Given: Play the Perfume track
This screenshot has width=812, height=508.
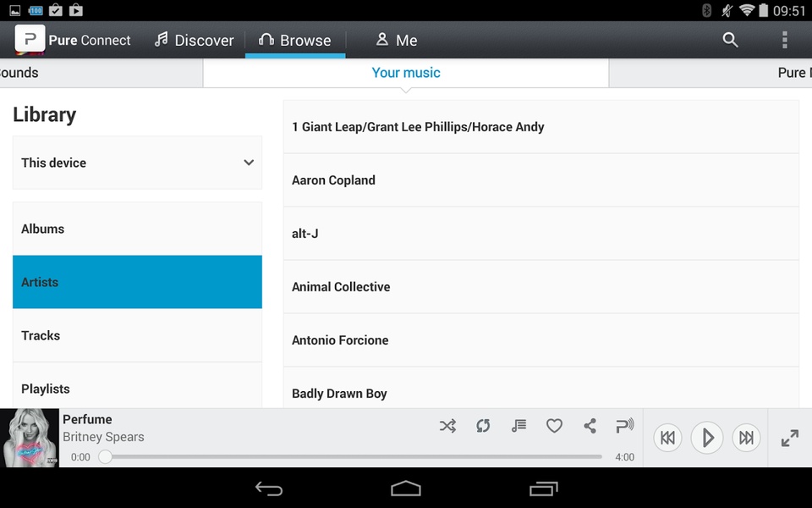Looking at the screenshot, I should click(707, 438).
